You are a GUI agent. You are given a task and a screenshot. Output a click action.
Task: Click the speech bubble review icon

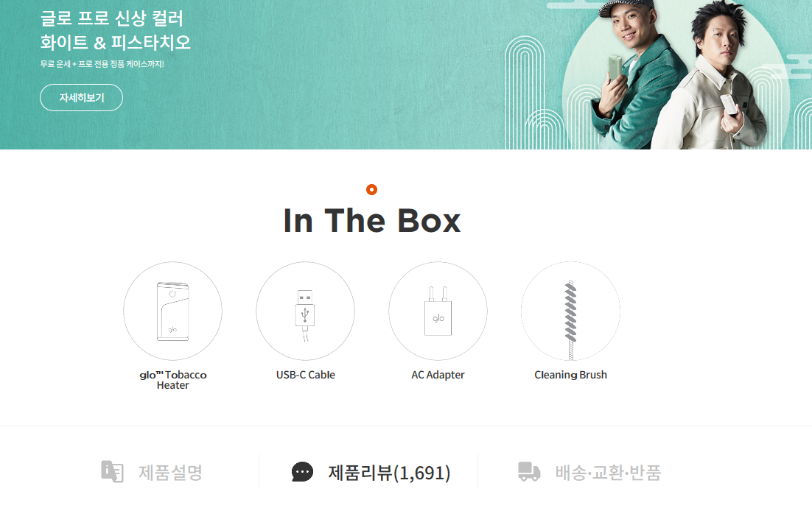click(x=302, y=472)
